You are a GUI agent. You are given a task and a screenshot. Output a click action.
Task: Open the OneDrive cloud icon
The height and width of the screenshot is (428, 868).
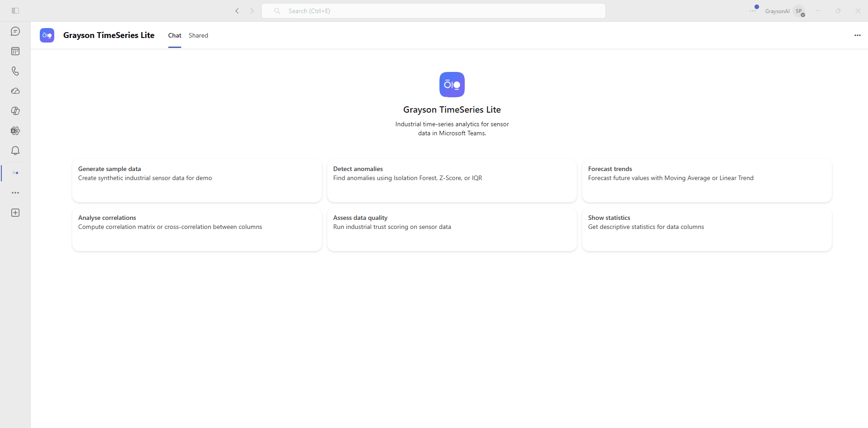tap(15, 91)
